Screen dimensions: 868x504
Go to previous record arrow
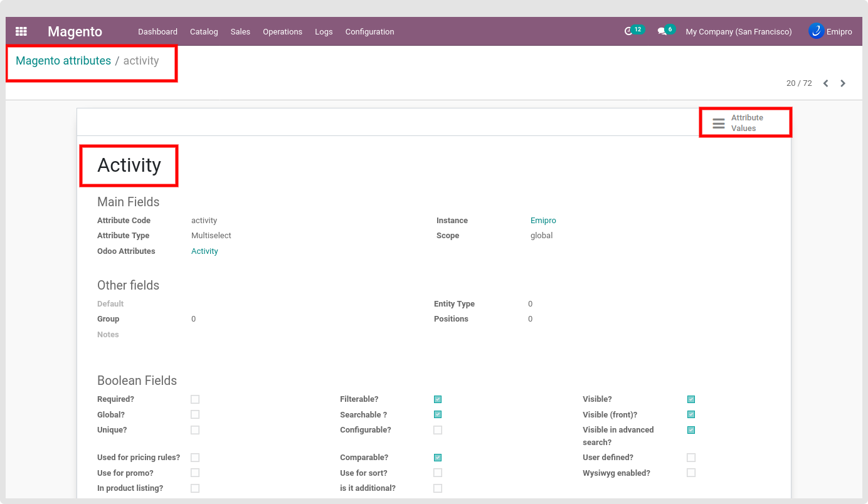point(826,83)
